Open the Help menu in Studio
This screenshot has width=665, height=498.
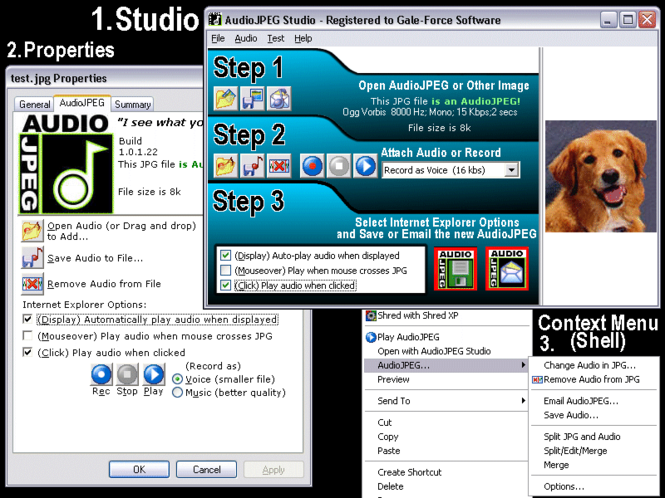tap(303, 39)
